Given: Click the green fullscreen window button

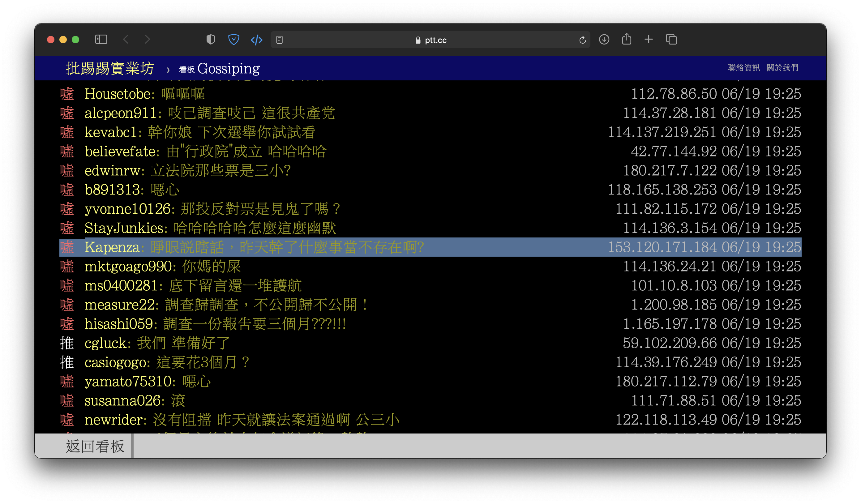Looking at the screenshot, I should click(75, 40).
